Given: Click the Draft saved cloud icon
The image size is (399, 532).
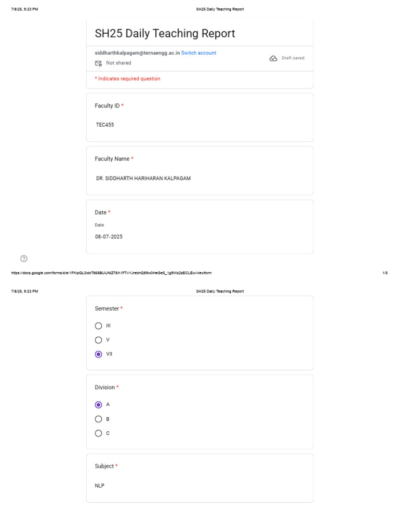Looking at the screenshot, I should (x=273, y=58).
